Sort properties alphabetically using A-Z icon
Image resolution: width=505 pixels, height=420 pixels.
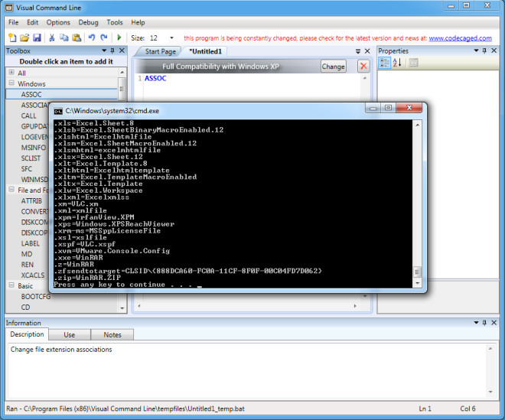[x=397, y=63]
